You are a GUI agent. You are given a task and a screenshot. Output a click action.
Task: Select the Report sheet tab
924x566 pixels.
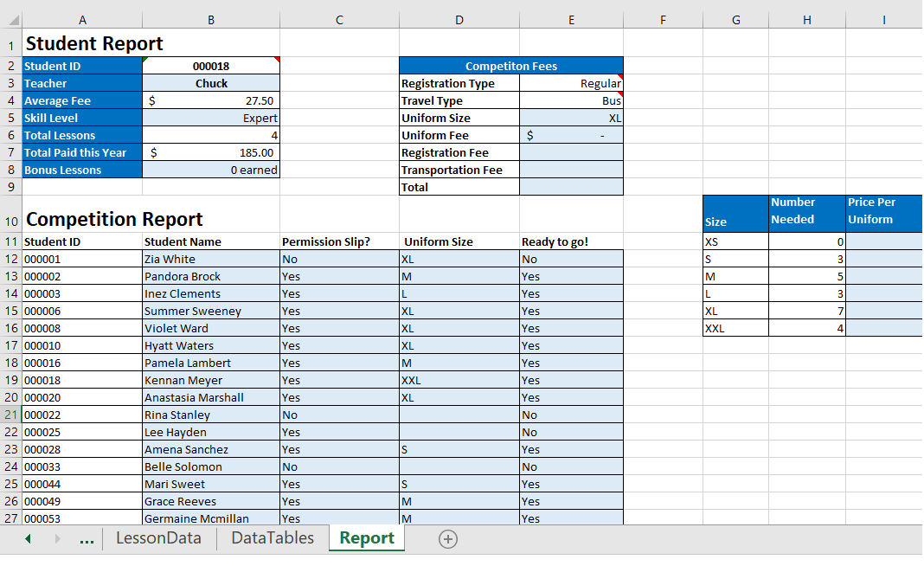[x=366, y=538]
